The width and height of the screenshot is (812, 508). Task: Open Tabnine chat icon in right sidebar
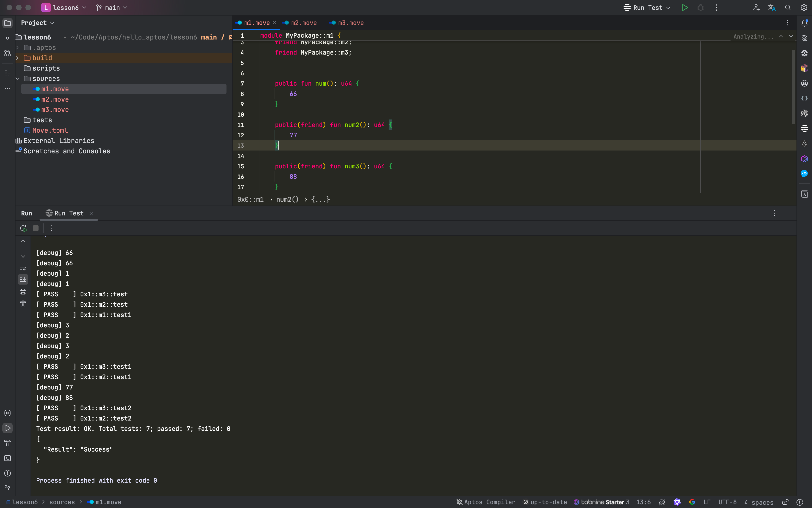tap(804, 159)
